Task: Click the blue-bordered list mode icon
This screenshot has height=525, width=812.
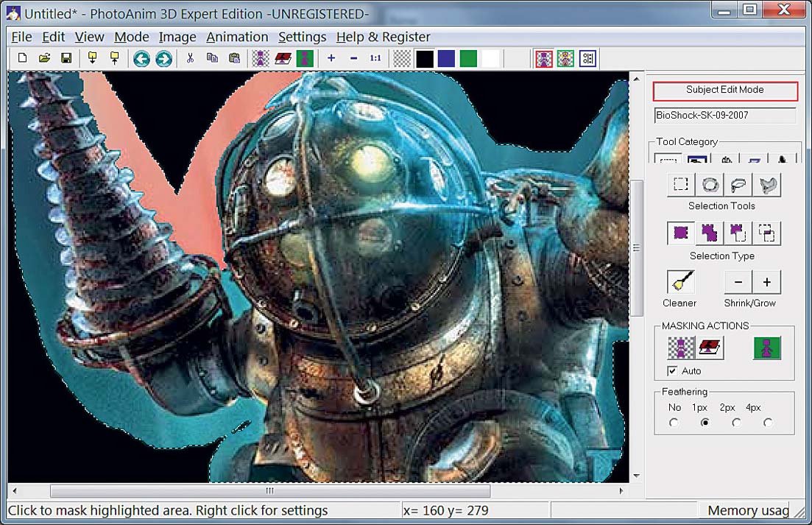Action: 587,58
